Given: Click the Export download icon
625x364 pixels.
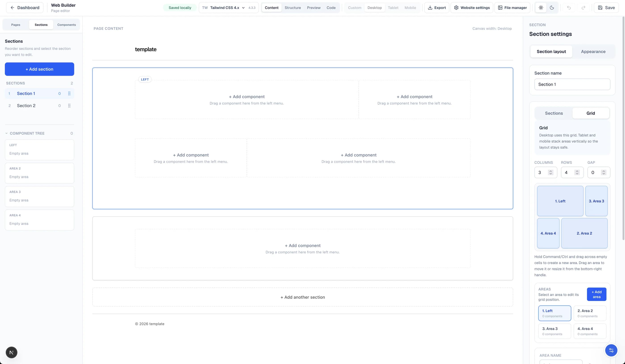Looking at the screenshot, I should 430,8.
